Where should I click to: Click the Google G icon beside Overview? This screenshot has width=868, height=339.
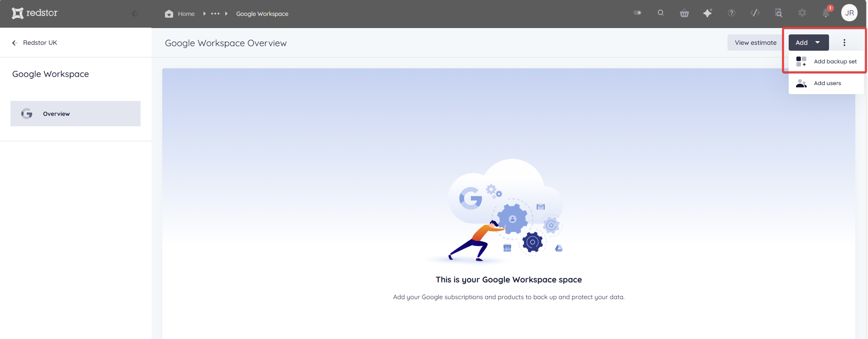27,114
